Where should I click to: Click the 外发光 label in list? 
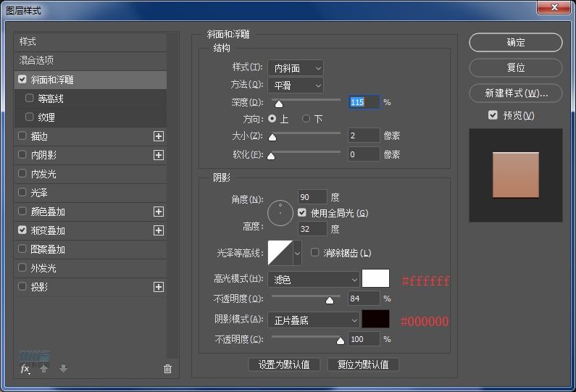(x=43, y=268)
